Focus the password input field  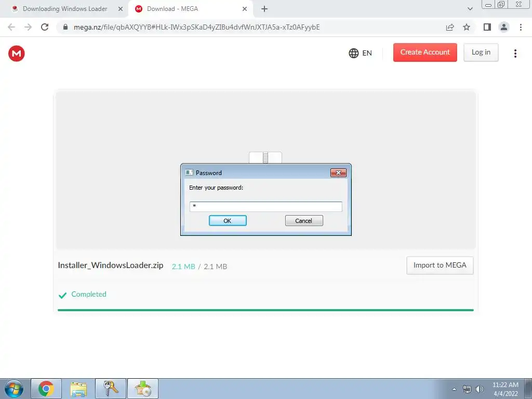(265, 207)
